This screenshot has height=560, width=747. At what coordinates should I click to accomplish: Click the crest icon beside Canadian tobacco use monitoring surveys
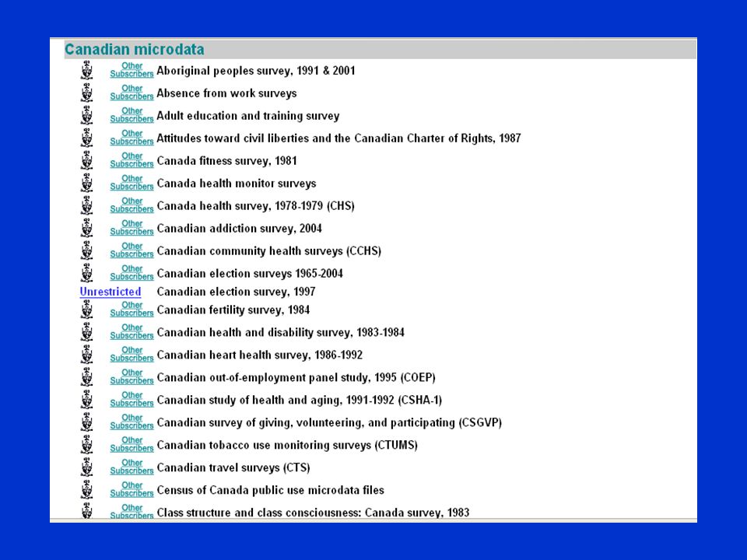[86, 445]
